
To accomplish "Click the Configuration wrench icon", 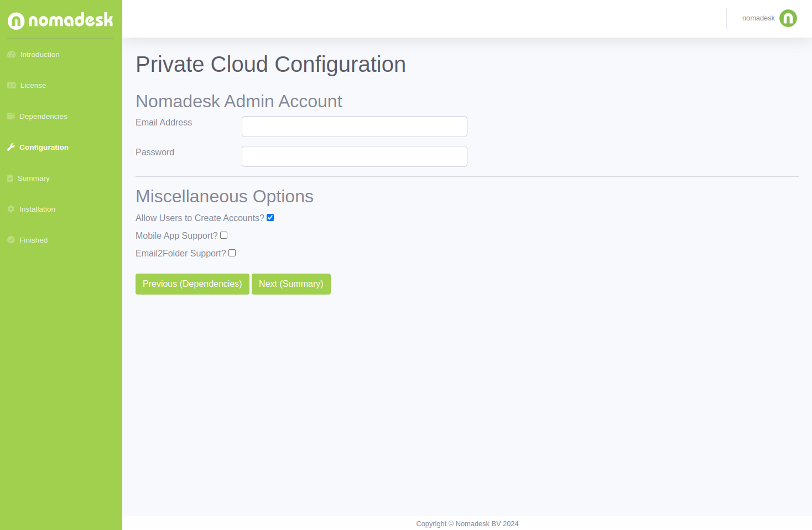I will (11, 147).
